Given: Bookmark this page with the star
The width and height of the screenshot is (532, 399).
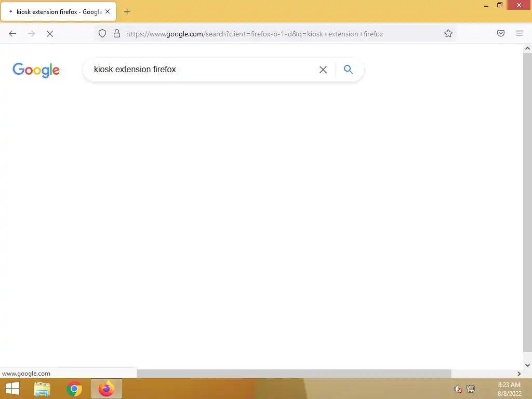Looking at the screenshot, I should coord(448,33).
